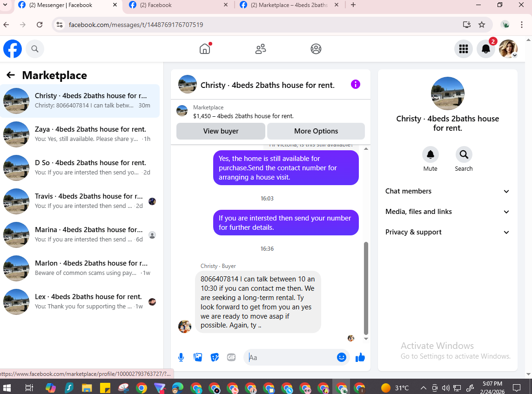Open Christy's buyer avatar beside her message
The height and width of the screenshot is (394, 532).
(185, 327)
